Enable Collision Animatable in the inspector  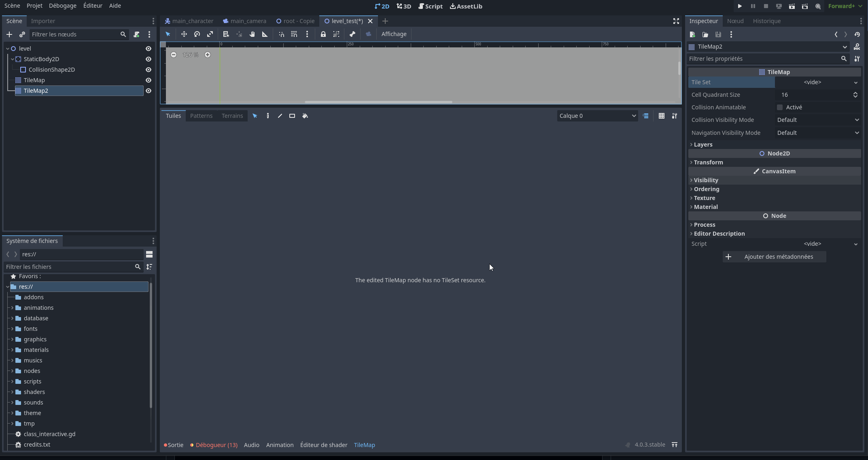[780, 107]
